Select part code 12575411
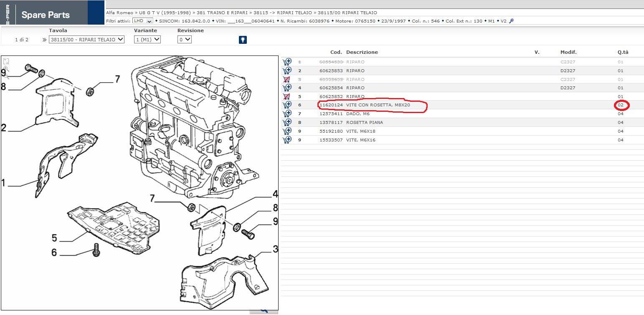Image resolution: width=644 pixels, height=315 pixels. click(x=331, y=114)
